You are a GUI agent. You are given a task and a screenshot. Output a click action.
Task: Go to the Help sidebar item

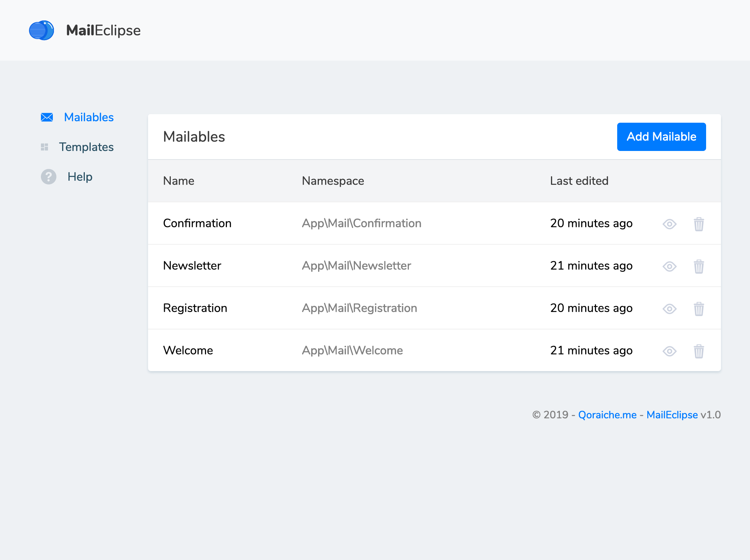[80, 177]
